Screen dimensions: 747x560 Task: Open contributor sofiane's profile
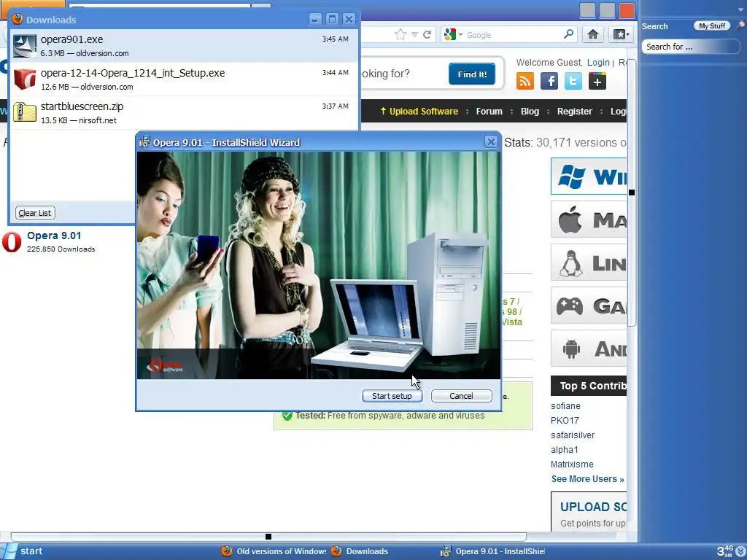(x=565, y=405)
